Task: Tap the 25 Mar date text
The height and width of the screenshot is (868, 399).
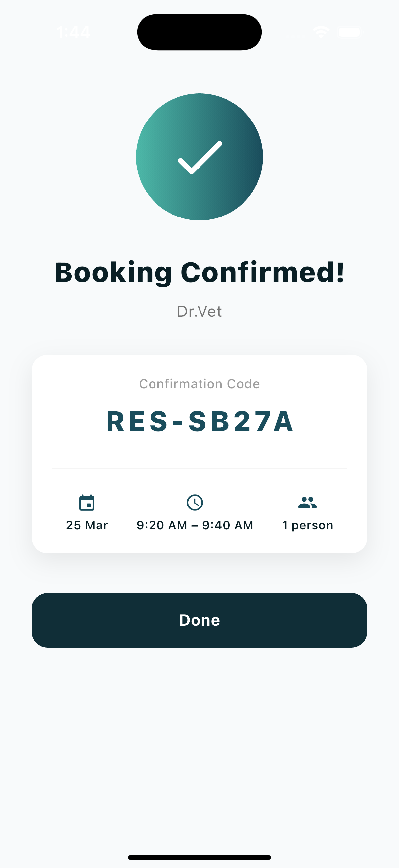Action: pyautogui.click(x=87, y=525)
